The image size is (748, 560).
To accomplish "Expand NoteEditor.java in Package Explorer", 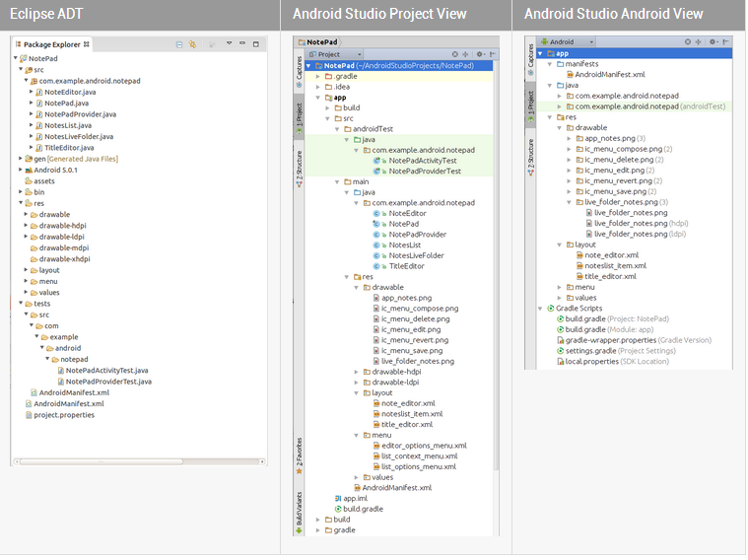I will 31,91.
